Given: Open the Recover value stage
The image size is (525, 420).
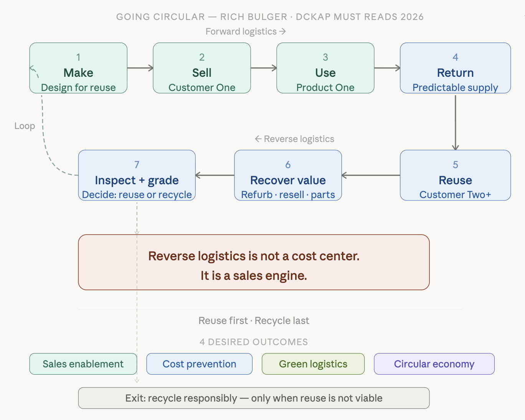Looking at the screenshot, I should 288,175.
